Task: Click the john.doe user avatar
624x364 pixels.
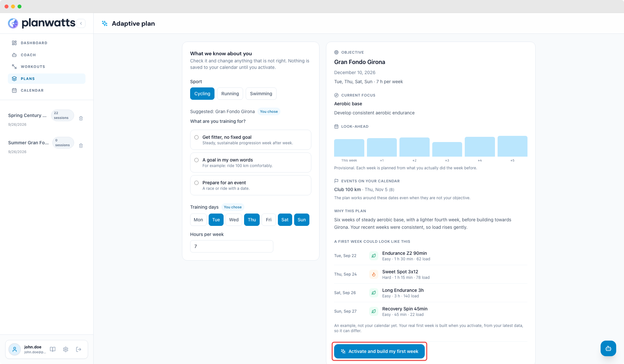Action: (x=15, y=349)
